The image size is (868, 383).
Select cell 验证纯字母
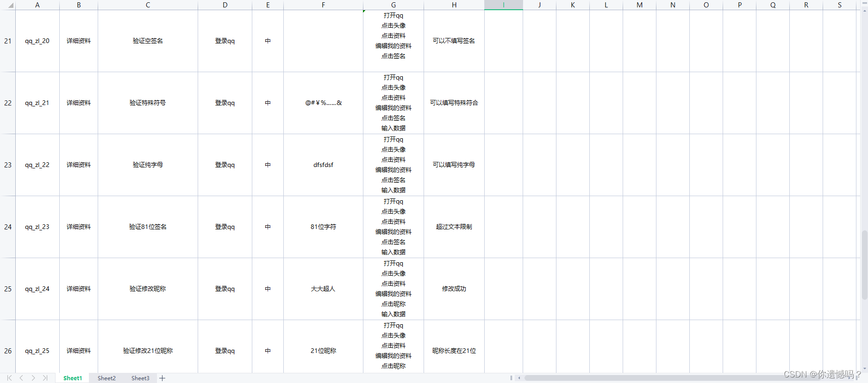(x=148, y=165)
